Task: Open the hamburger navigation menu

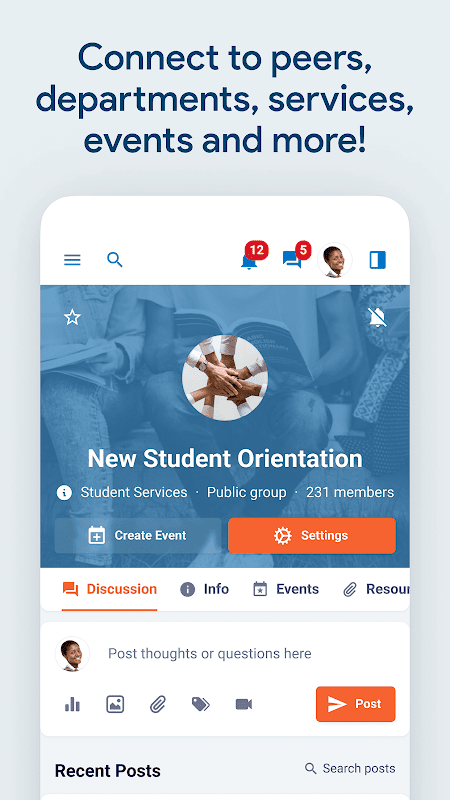Action: click(x=72, y=260)
